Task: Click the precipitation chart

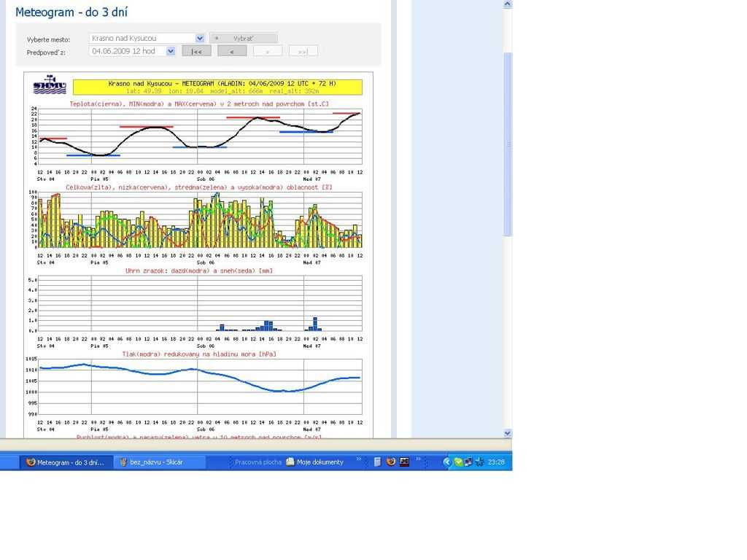Action: pyautogui.click(x=200, y=303)
